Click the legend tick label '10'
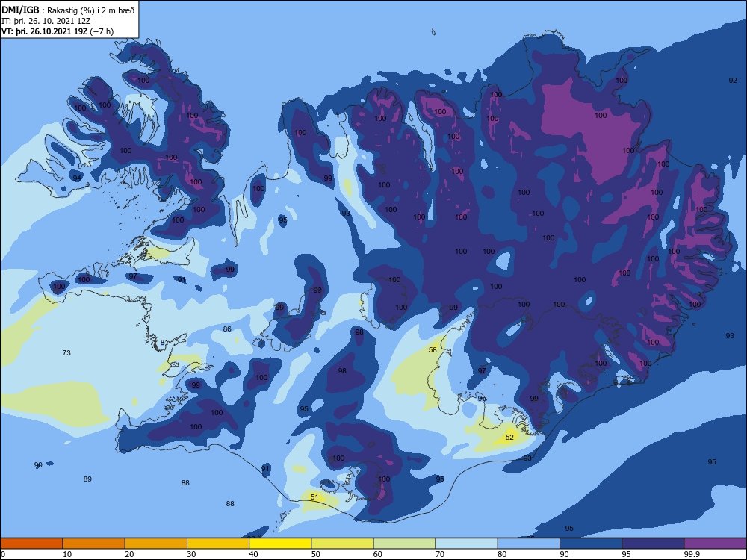Screen dimensions: 747x560 (x=67, y=554)
